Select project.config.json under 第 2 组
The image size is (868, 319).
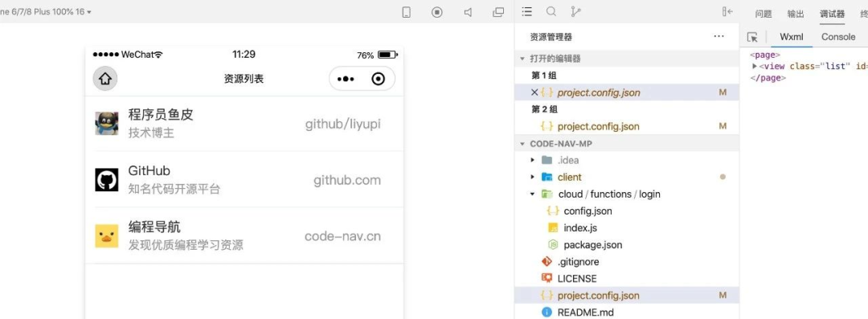pyautogui.click(x=599, y=126)
